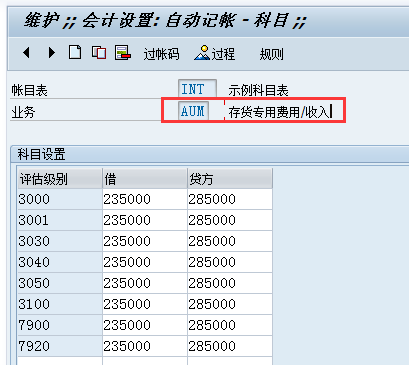This screenshot has width=409, height=365.
Task: Edit credit account 285000 in row 3100
Action: tap(230, 304)
